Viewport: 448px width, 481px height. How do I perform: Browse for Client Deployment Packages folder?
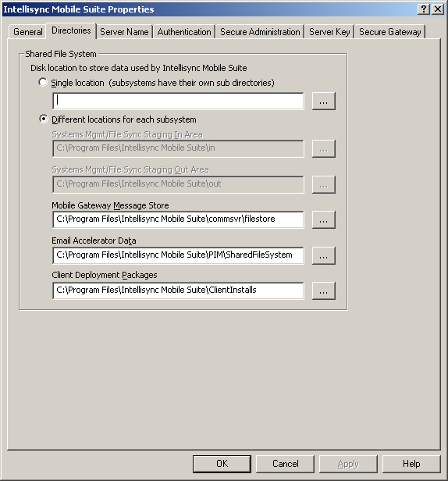coord(324,290)
